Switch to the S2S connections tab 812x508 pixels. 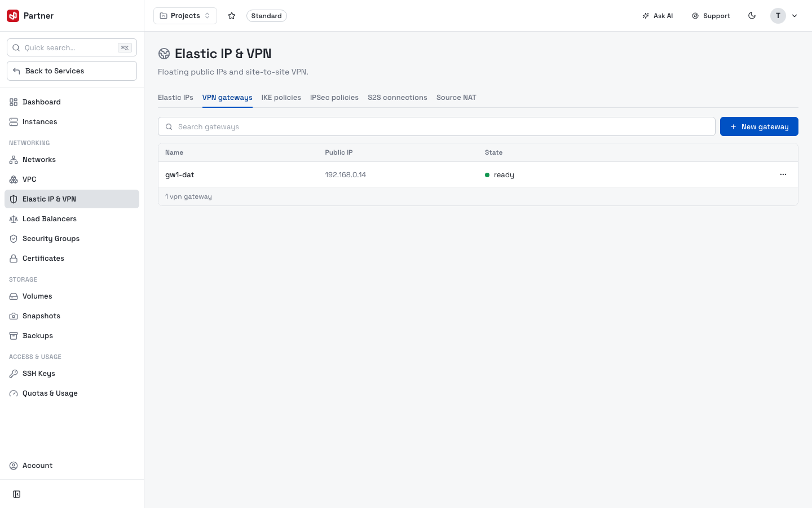(x=398, y=98)
